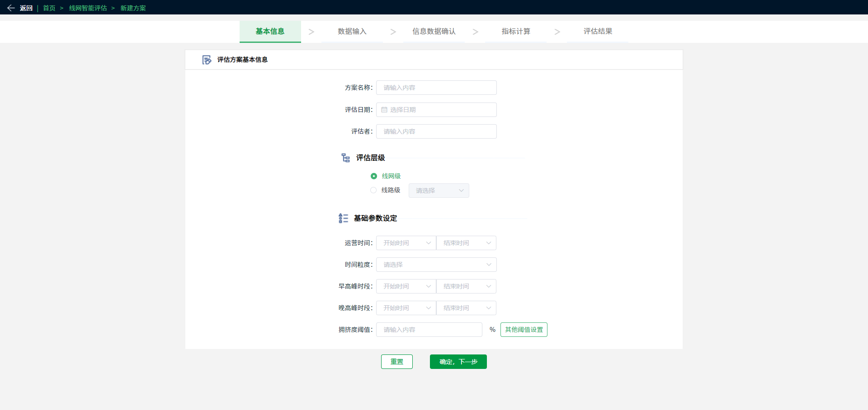Click the 评估方案基本信息 document icon
868x410 pixels.
point(207,60)
